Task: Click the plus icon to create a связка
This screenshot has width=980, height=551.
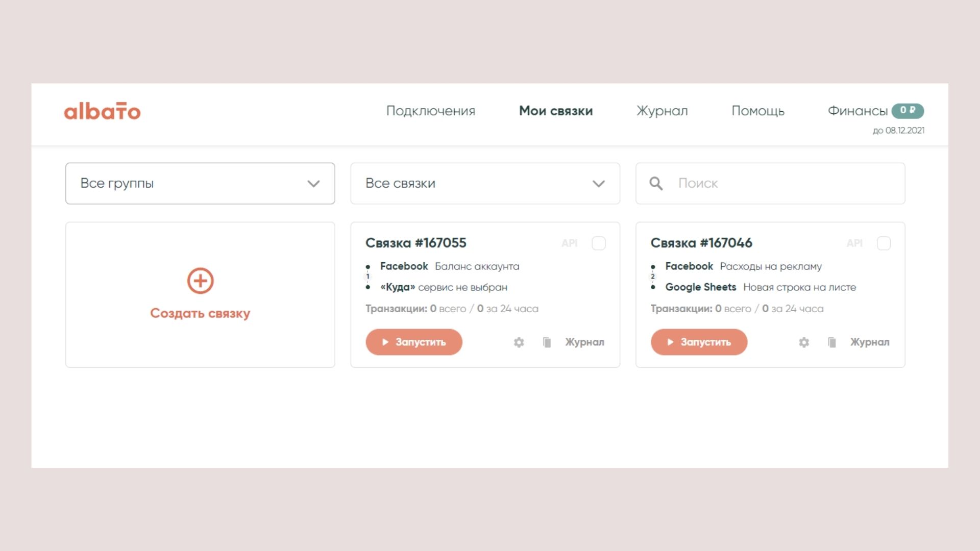Action: pyautogui.click(x=200, y=281)
